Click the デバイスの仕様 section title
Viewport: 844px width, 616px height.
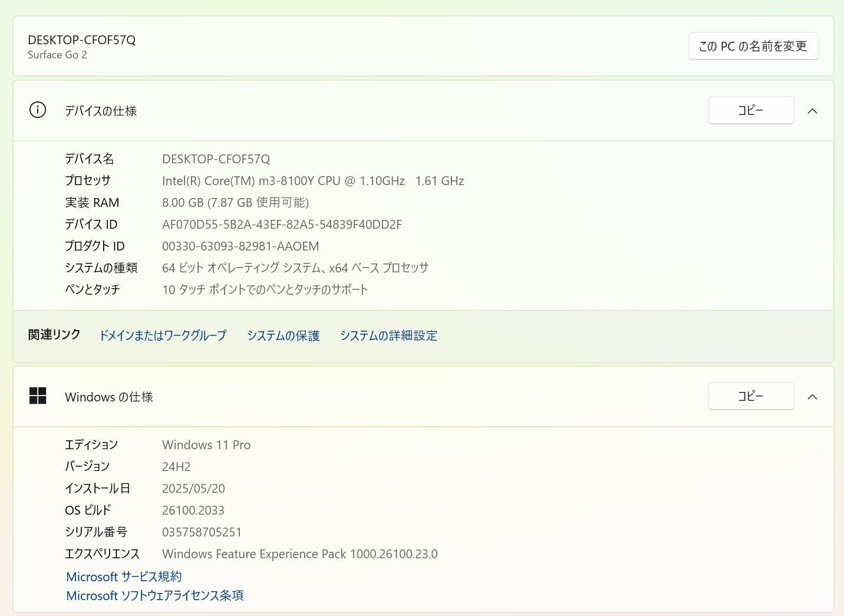pyautogui.click(x=101, y=111)
